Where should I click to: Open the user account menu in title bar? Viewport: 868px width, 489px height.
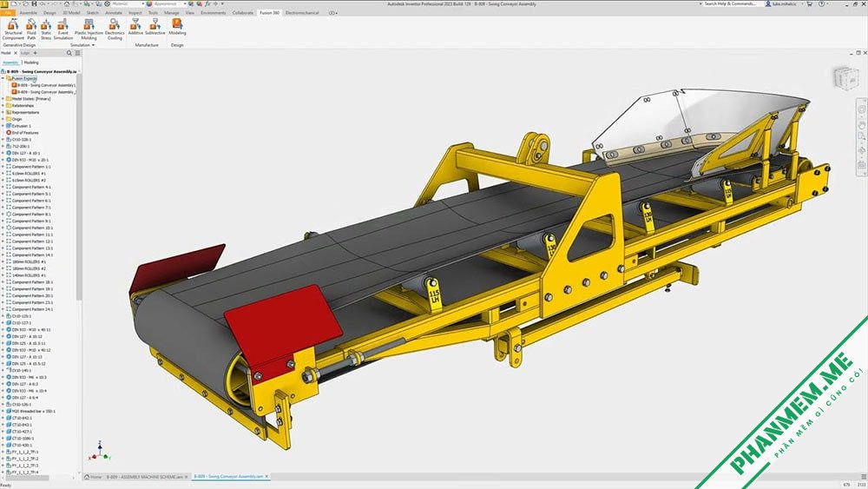(783, 3)
